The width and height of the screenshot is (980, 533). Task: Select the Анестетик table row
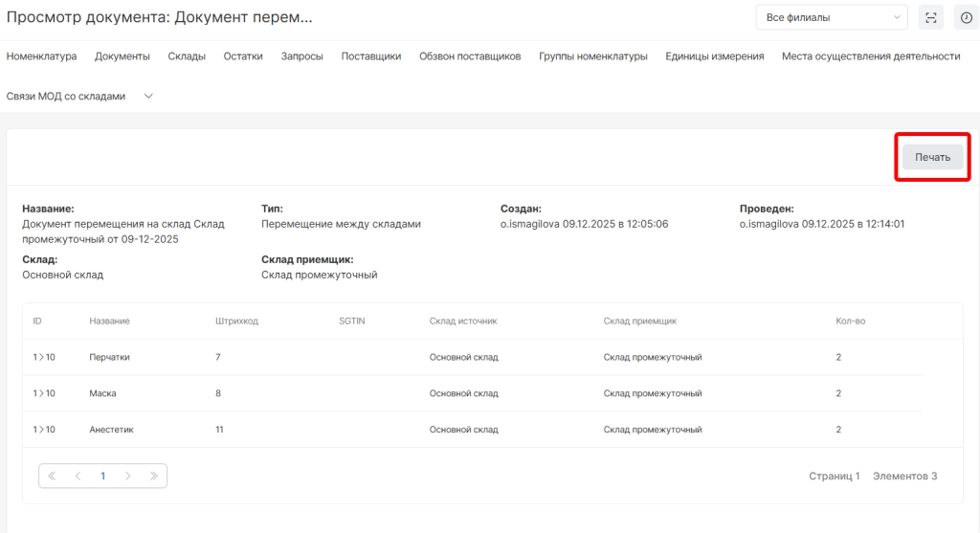[111, 430]
